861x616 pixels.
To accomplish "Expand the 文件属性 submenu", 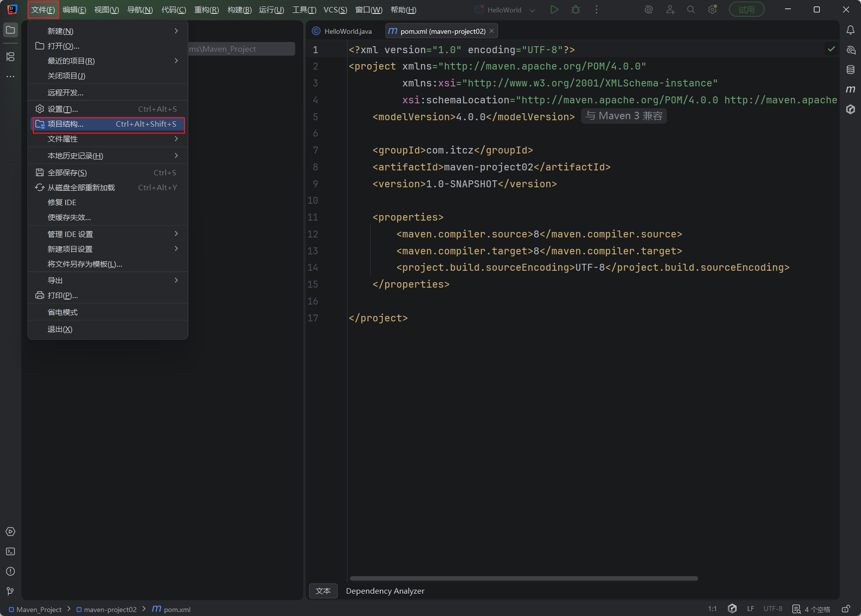I will coord(107,139).
